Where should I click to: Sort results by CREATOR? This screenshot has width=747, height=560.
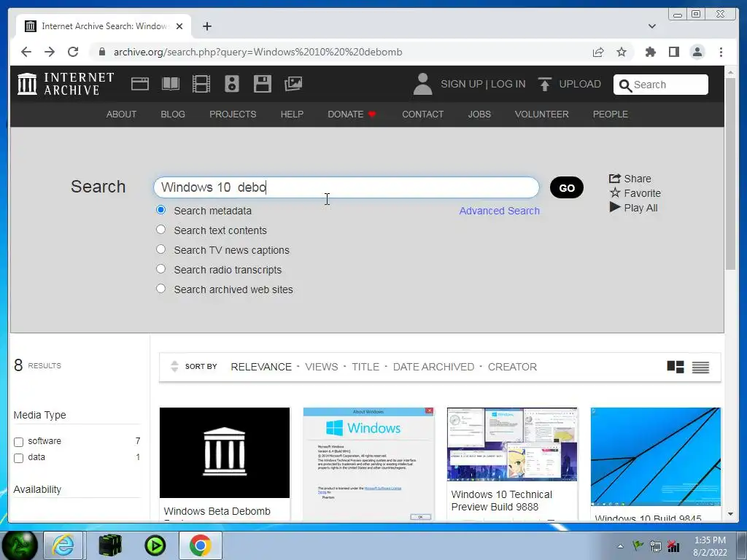512,367
